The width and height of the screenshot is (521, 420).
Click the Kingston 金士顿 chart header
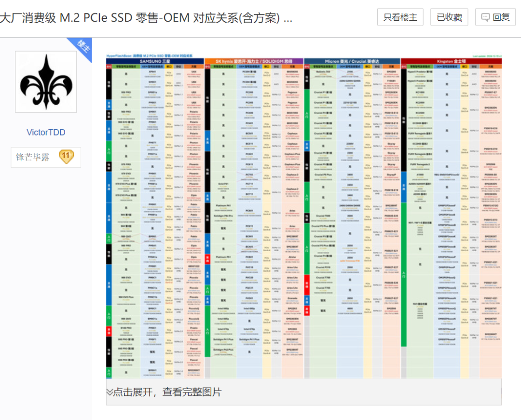tap(451, 61)
